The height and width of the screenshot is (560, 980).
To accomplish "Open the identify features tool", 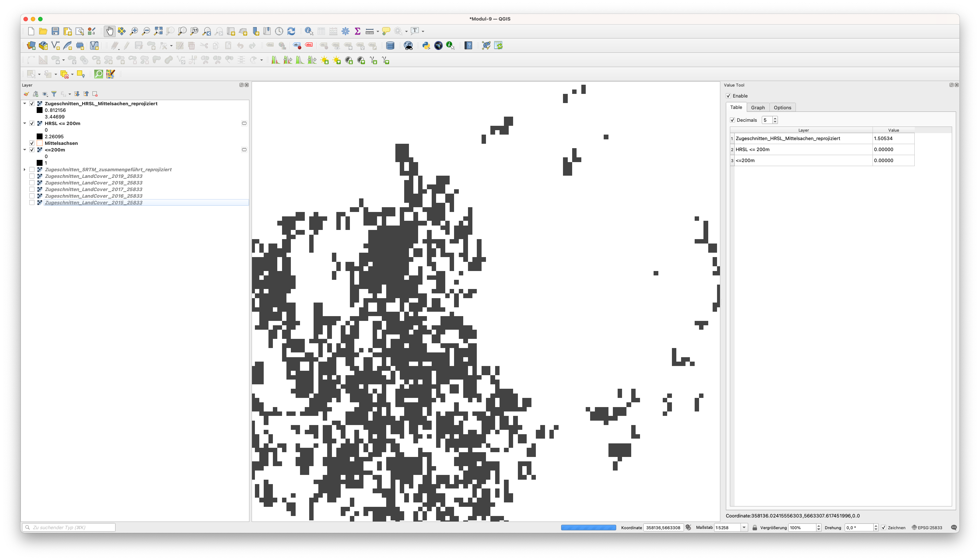I will [309, 31].
